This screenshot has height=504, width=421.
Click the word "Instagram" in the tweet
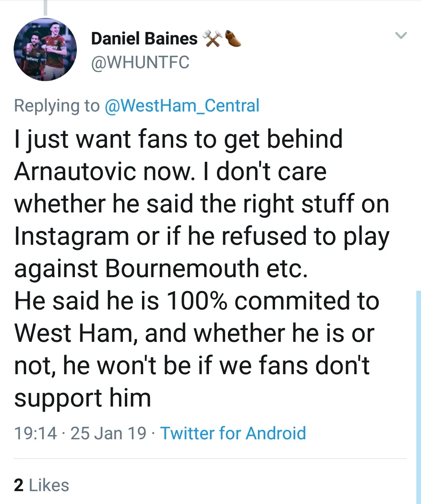[72, 236]
